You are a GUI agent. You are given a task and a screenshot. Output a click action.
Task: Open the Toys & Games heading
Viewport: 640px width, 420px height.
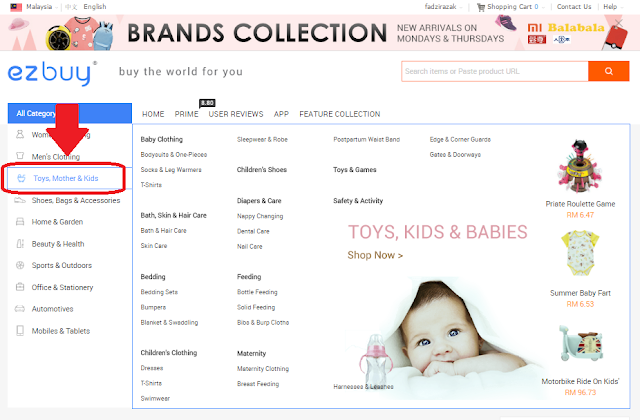(355, 169)
